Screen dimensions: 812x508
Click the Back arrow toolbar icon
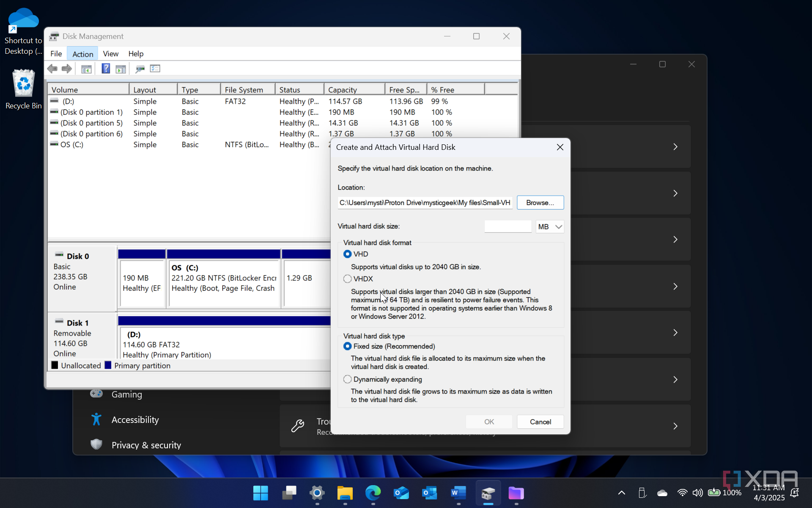52,69
